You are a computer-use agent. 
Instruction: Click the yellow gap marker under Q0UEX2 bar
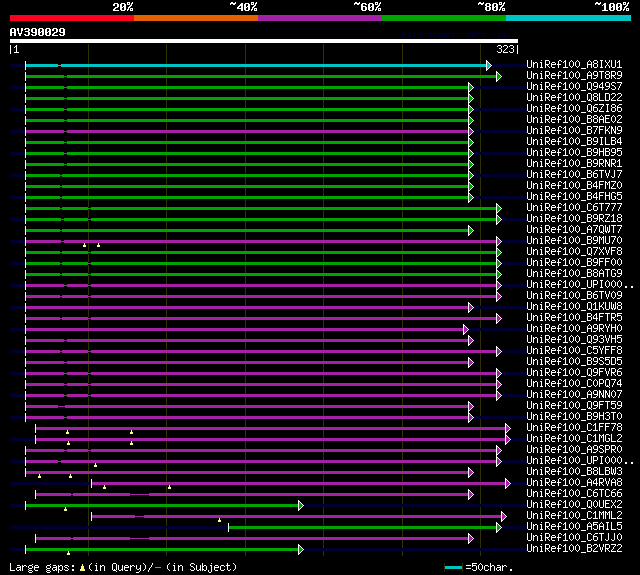(x=65, y=509)
